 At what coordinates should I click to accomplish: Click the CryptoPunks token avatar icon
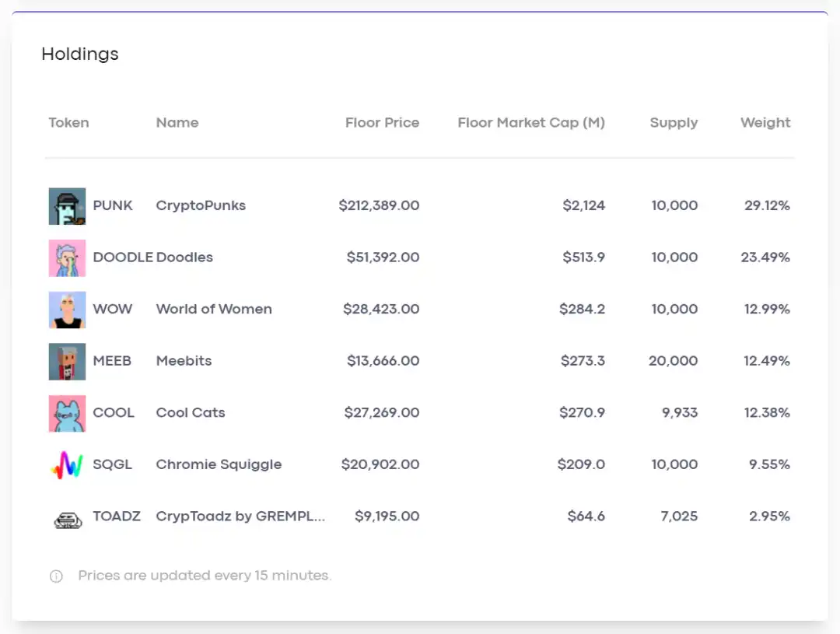[67, 206]
